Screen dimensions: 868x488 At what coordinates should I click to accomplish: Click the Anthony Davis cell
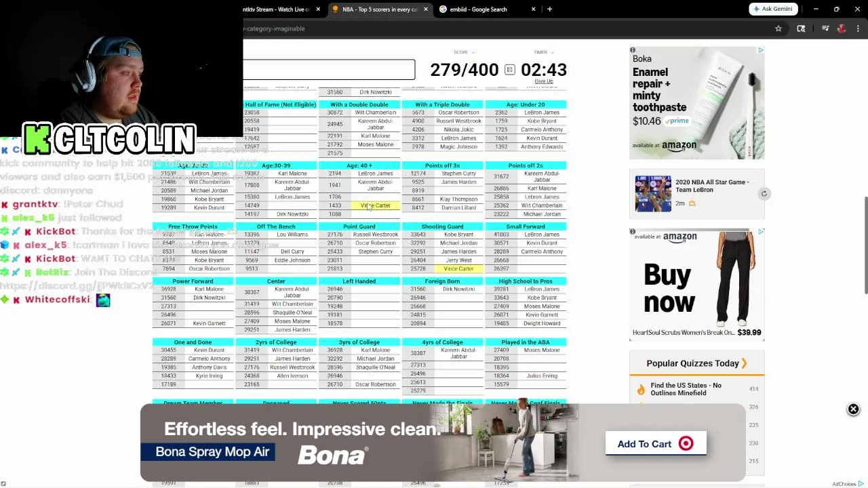209,367
